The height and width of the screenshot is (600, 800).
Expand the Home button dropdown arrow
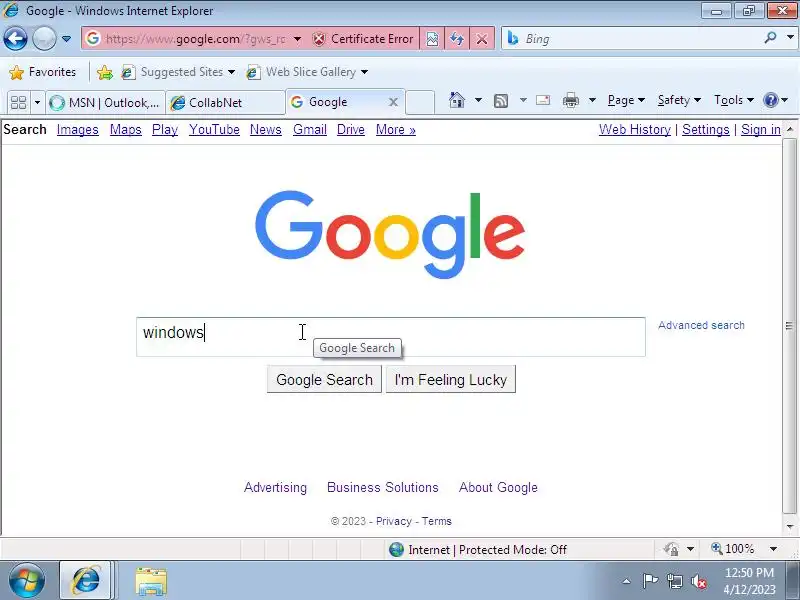(x=478, y=100)
